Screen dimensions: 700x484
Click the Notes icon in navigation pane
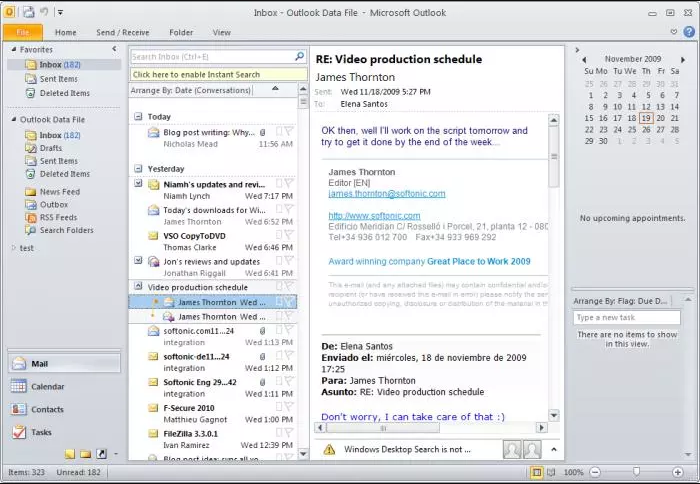[70, 454]
